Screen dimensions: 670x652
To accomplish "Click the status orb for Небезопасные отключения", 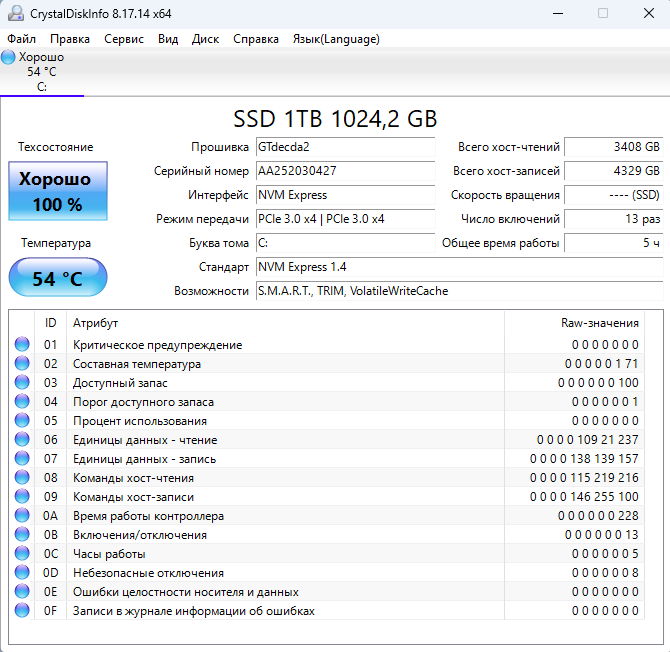I will (22, 573).
